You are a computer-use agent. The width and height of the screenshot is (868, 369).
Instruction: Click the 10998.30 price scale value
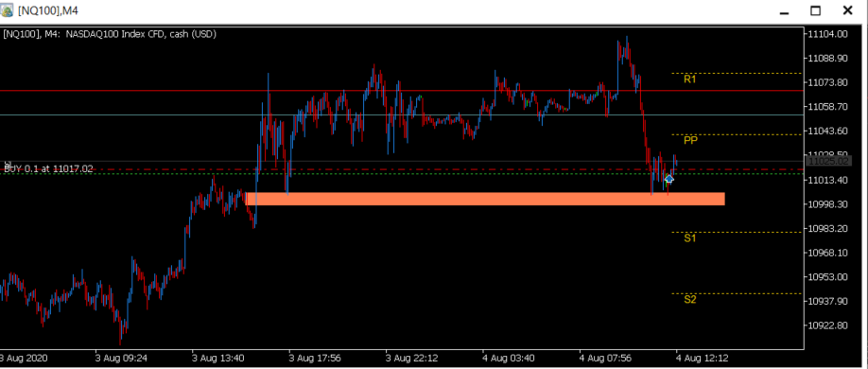pyautogui.click(x=827, y=204)
